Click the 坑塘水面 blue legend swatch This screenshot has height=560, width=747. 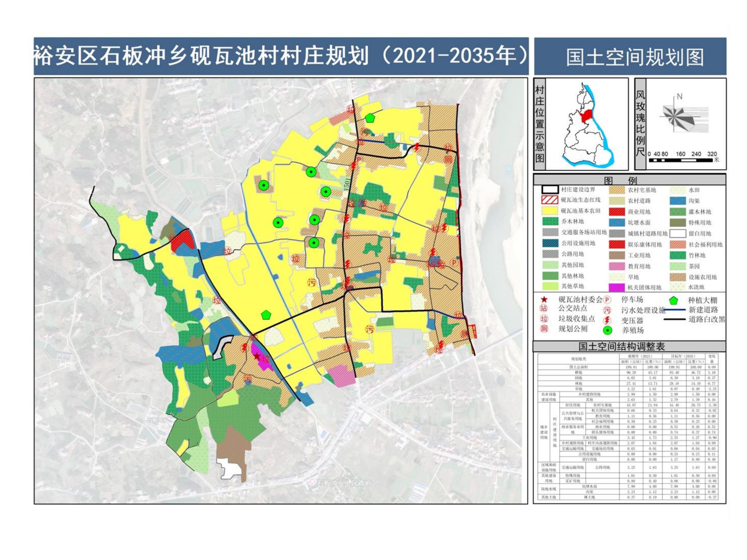617,222
